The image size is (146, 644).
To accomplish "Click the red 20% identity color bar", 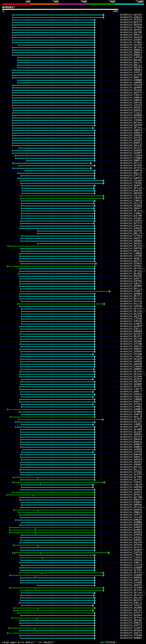I will (x=16, y=4).
